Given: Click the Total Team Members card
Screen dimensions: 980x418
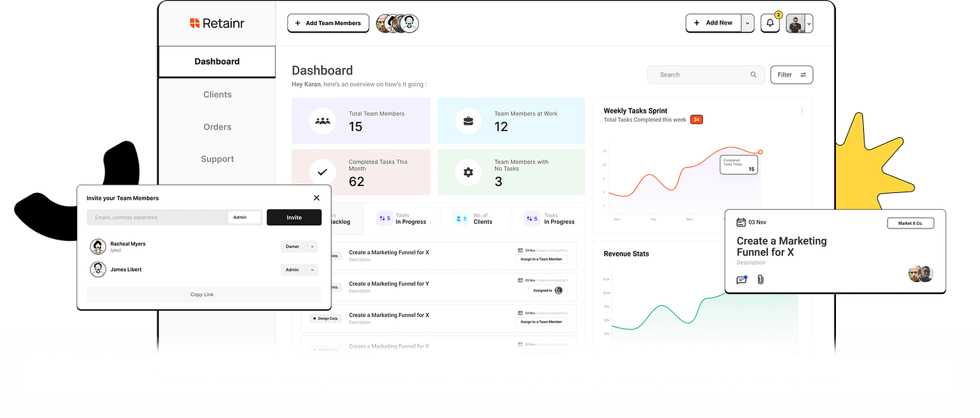Looking at the screenshot, I should click(x=361, y=121).
